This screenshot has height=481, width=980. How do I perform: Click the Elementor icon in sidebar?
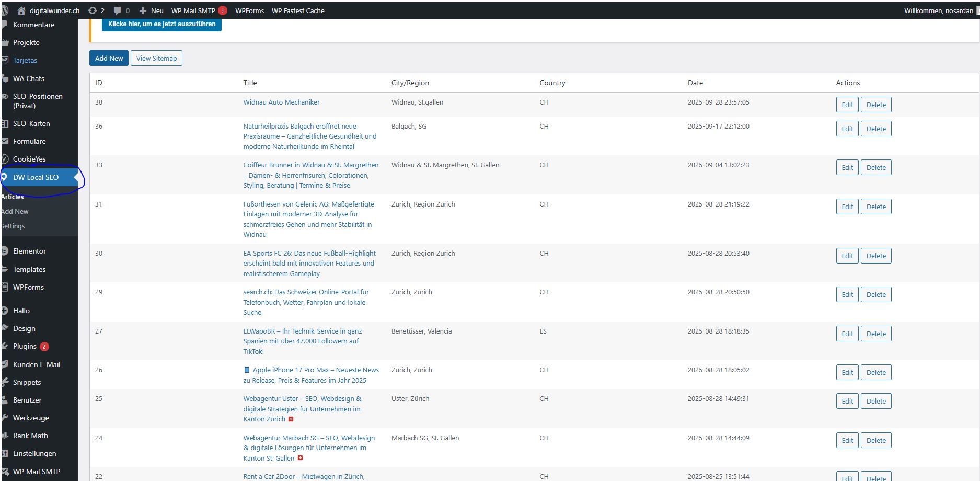click(5, 251)
